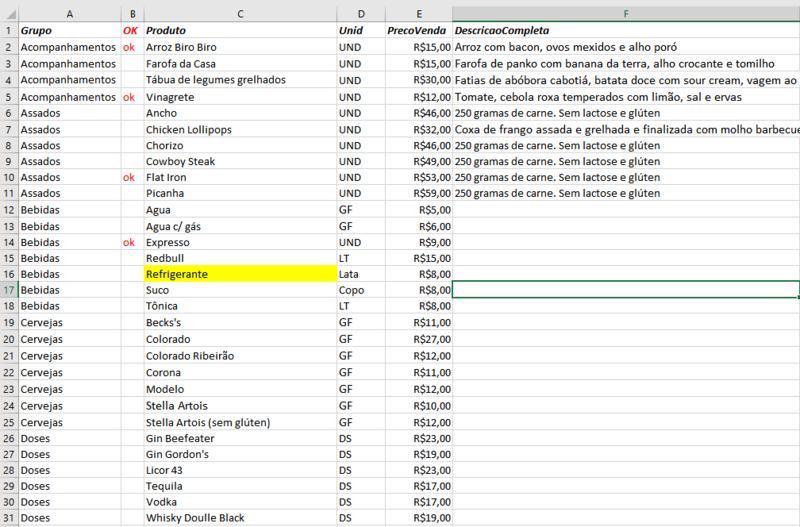Select the Tônica product cell

click(240, 306)
